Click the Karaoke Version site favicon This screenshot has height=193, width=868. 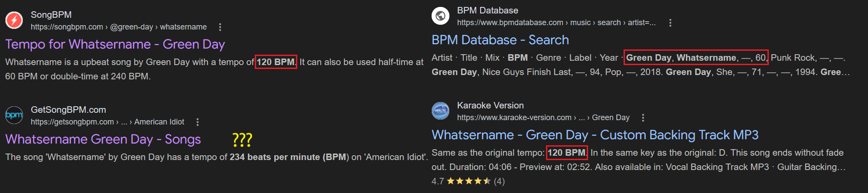click(x=440, y=111)
